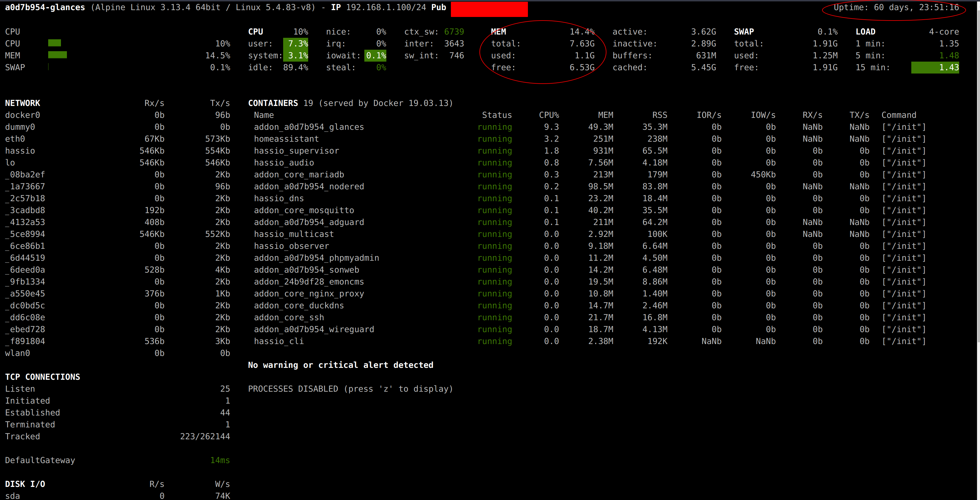Click the Status column header
This screenshot has height=500, width=980.
click(x=497, y=115)
